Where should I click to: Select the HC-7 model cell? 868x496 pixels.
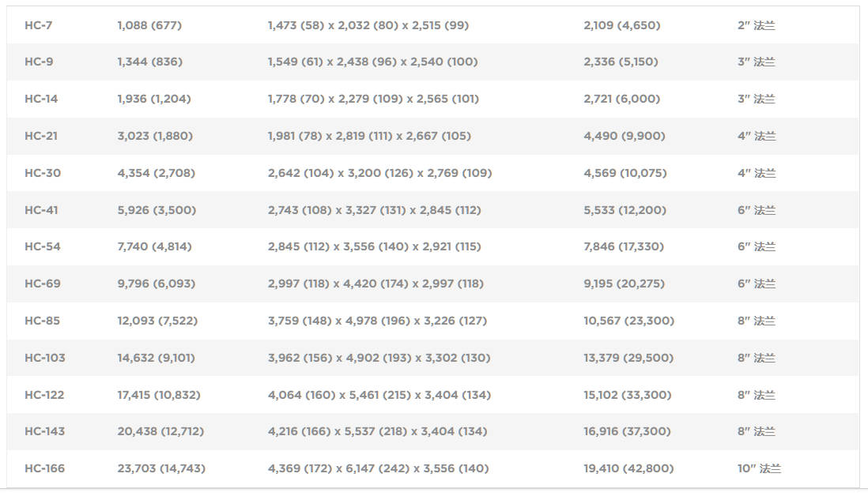38,25
